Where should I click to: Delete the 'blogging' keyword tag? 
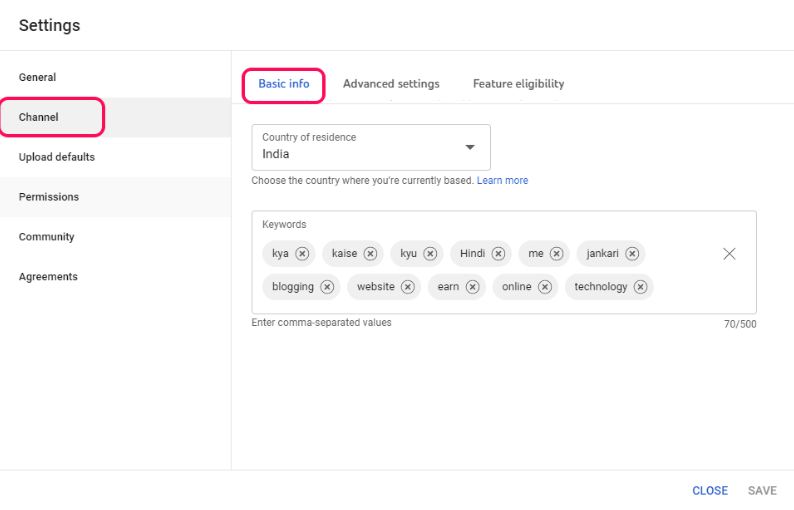click(x=327, y=287)
